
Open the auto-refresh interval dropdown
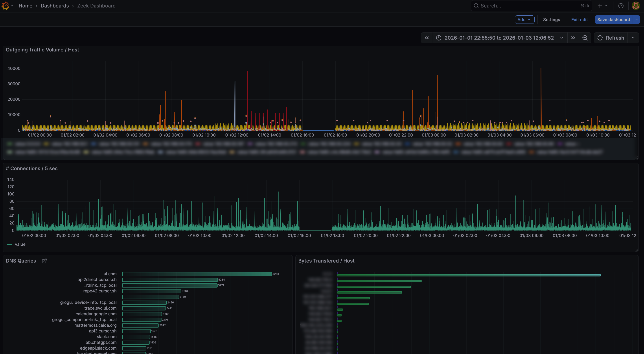pos(633,38)
